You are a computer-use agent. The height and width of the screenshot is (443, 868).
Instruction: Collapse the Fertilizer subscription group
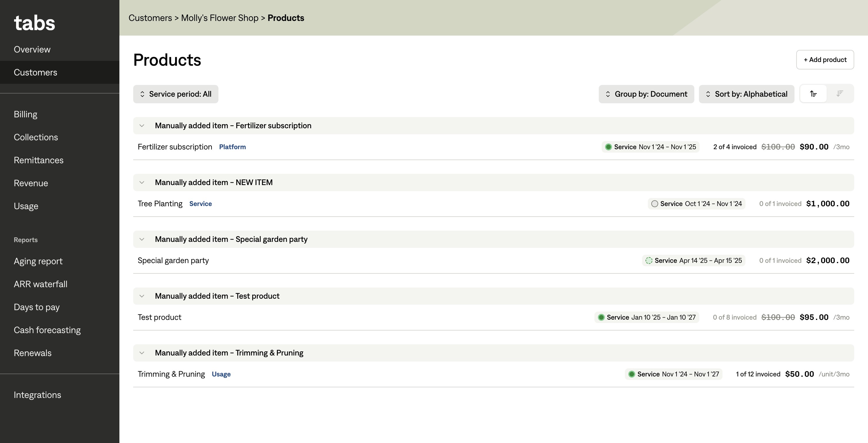coord(142,126)
